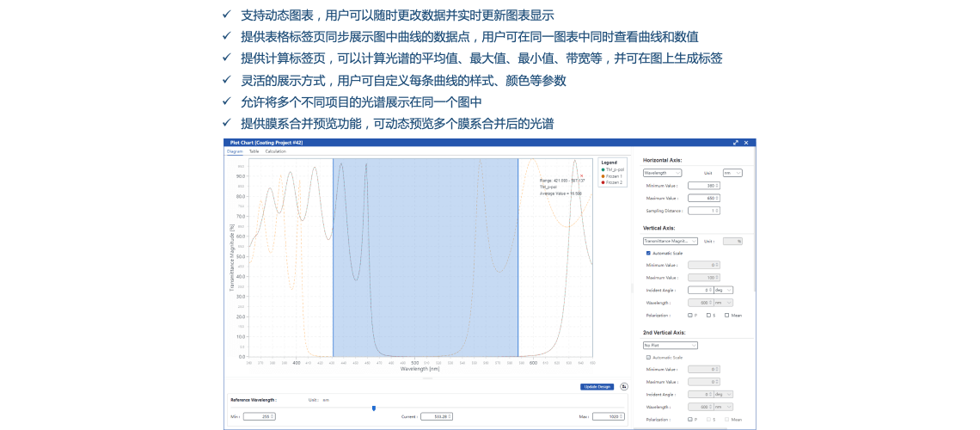This screenshot has height=430, width=980.
Task: Maximize the Plot Chart window
Action: [736, 143]
